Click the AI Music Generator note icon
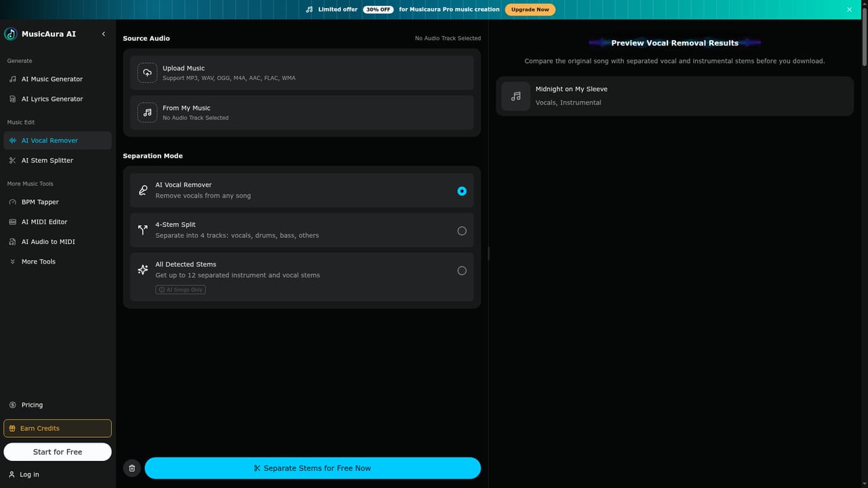Viewport: 868px width, 488px height. [x=13, y=79]
